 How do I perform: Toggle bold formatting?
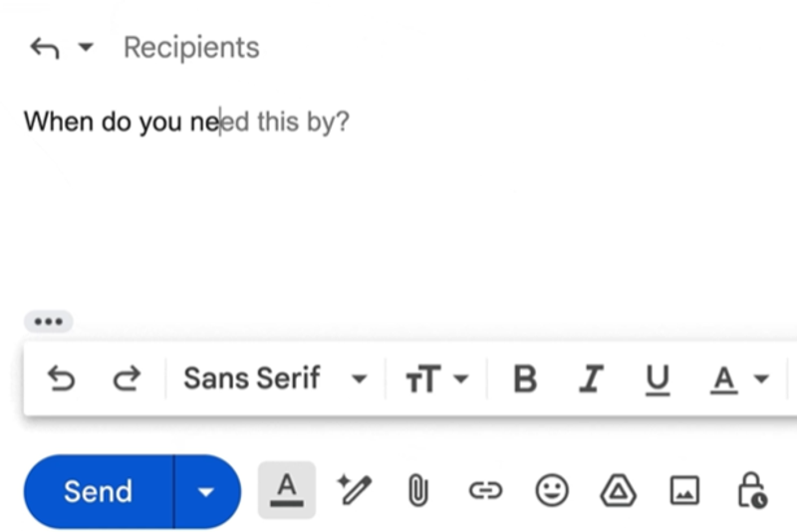point(524,379)
